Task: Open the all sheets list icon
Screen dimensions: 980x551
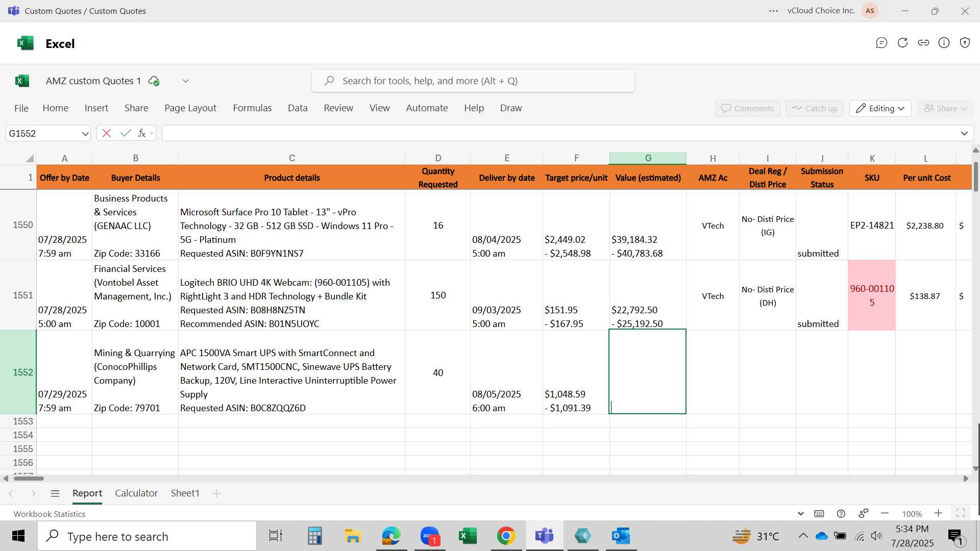Action: pyautogui.click(x=55, y=493)
